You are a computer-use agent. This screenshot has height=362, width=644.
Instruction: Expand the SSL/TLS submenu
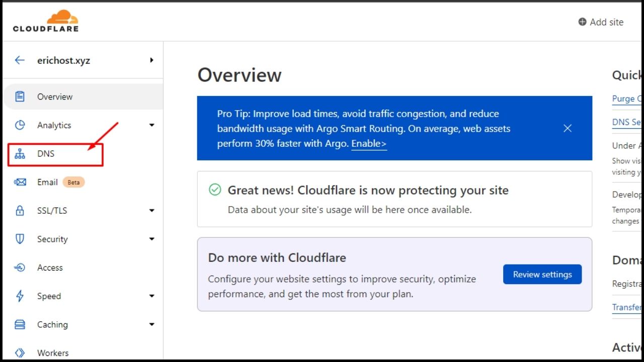151,210
